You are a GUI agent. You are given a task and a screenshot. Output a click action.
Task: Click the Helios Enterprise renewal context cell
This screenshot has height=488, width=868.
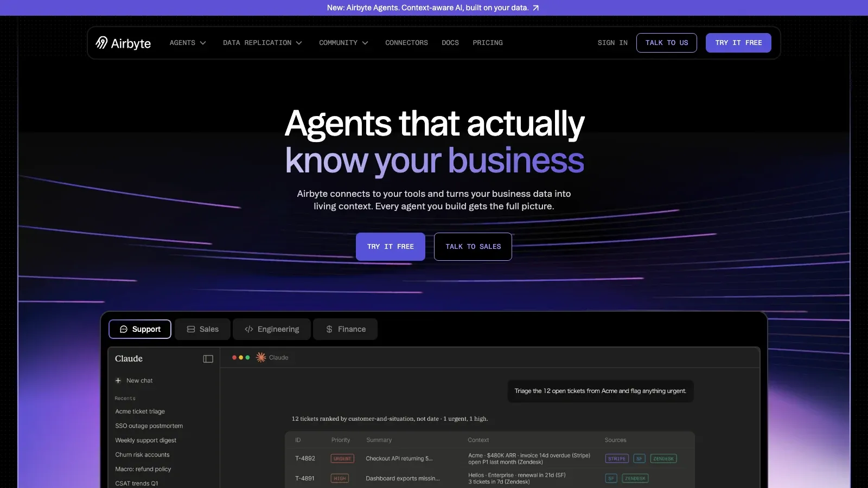click(517, 478)
